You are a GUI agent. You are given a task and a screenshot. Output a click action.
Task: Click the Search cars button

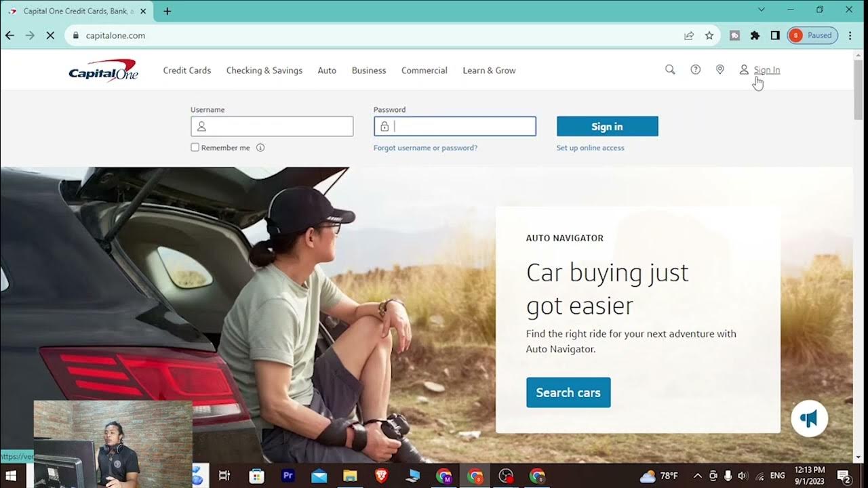[568, 392]
